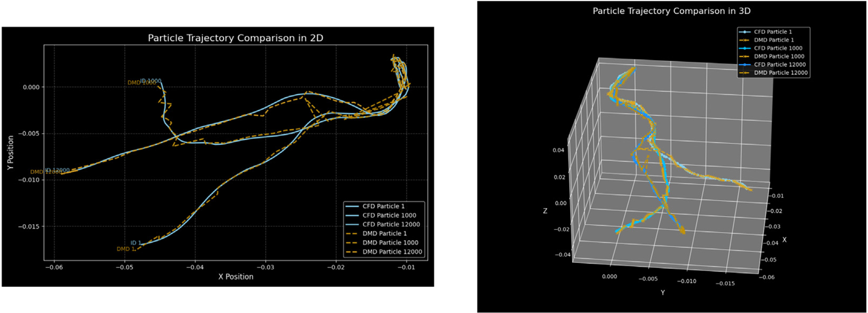
Task: Click the −0.05 tick on the 2D x-axis
Action: pyautogui.click(x=124, y=267)
